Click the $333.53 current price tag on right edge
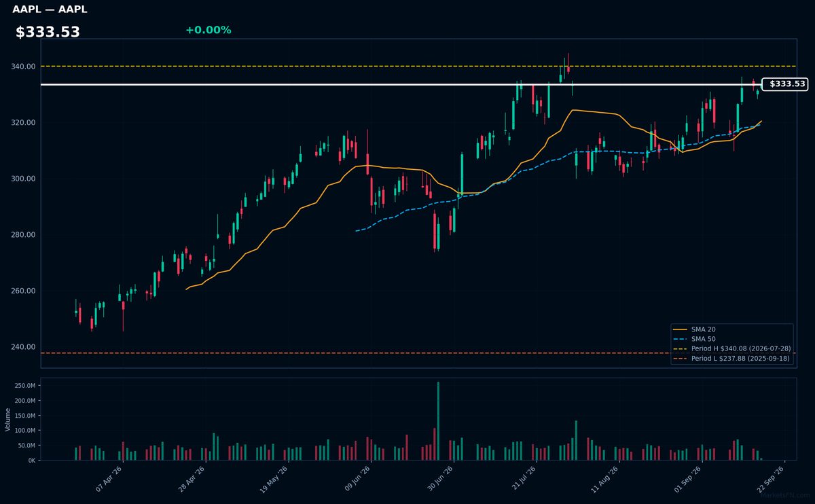This screenshot has height=504, width=815. click(785, 84)
